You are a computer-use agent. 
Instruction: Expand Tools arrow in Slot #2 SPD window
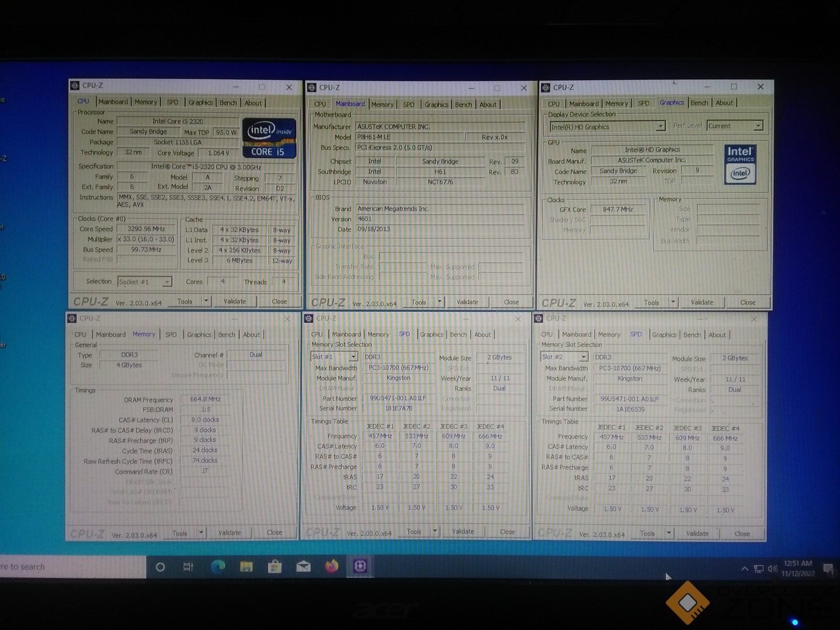(669, 533)
